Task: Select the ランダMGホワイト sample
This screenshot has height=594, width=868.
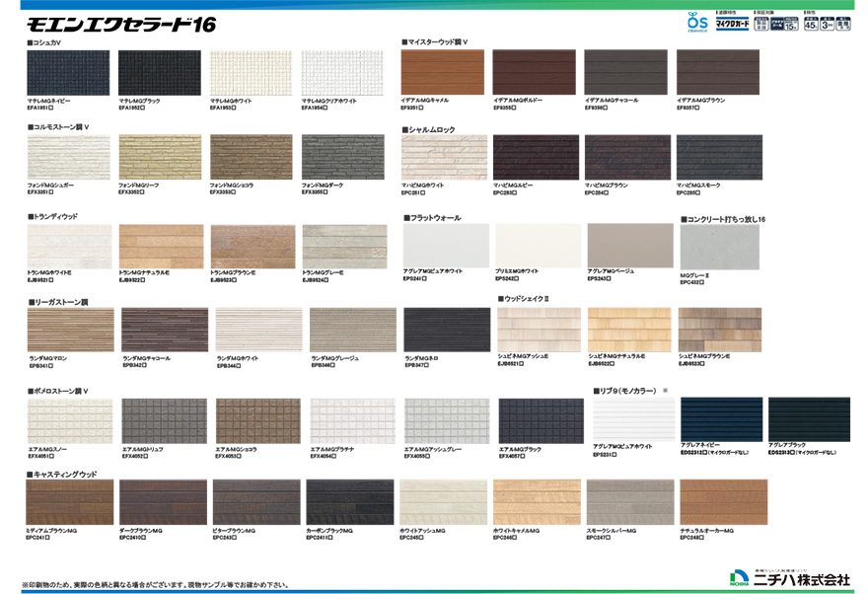Action: tap(259, 330)
